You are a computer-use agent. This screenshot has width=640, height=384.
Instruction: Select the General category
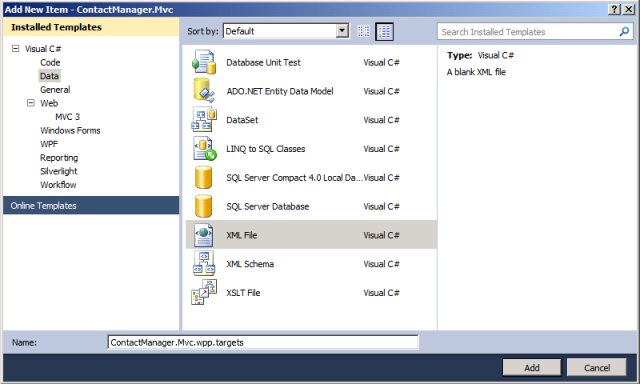coord(55,90)
